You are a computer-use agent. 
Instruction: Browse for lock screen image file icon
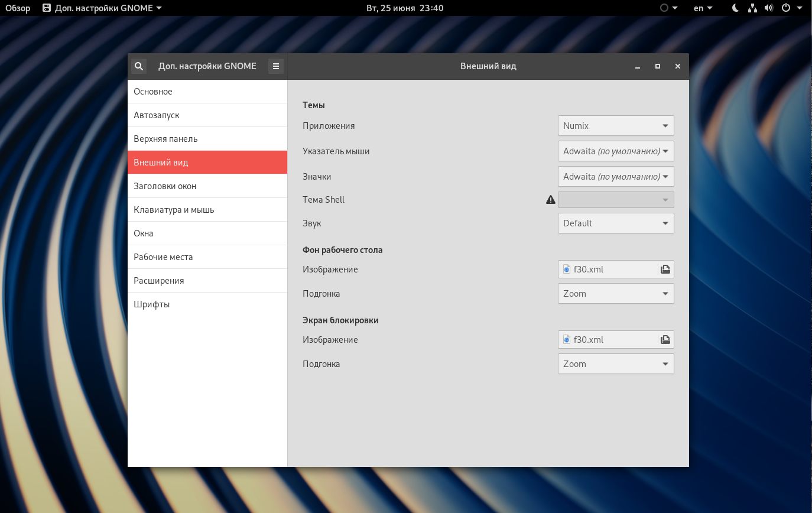pos(665,340)
